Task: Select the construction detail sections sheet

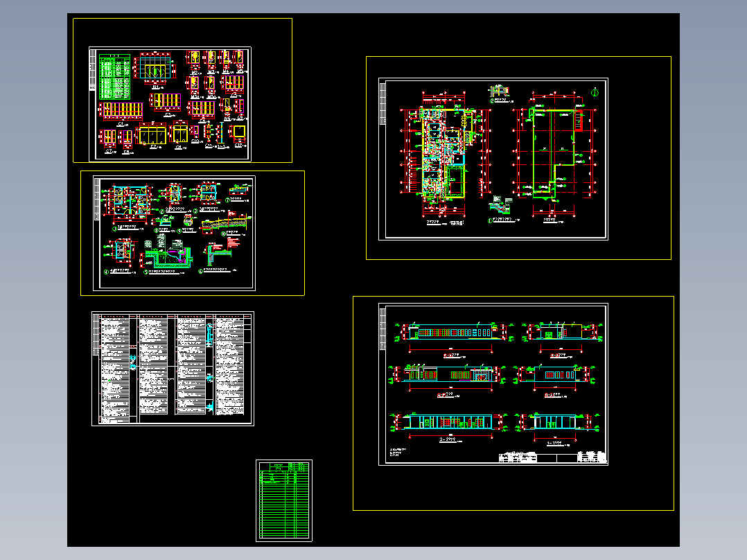Action: point(174,233)
